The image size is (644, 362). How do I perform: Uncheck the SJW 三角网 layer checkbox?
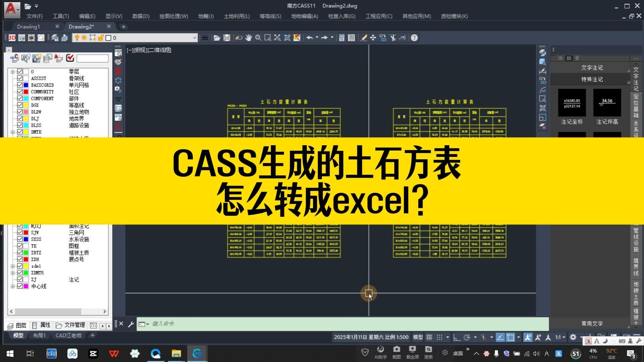[20, 232]
